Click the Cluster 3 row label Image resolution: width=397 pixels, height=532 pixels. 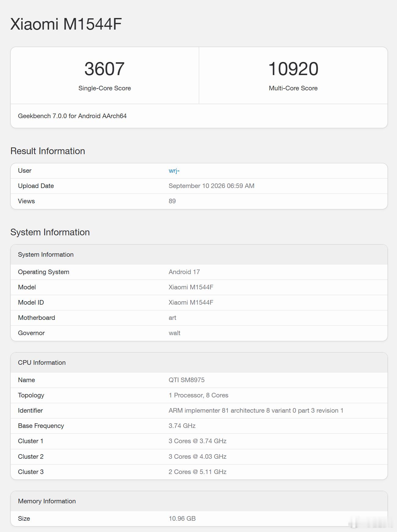pos(31,472)
